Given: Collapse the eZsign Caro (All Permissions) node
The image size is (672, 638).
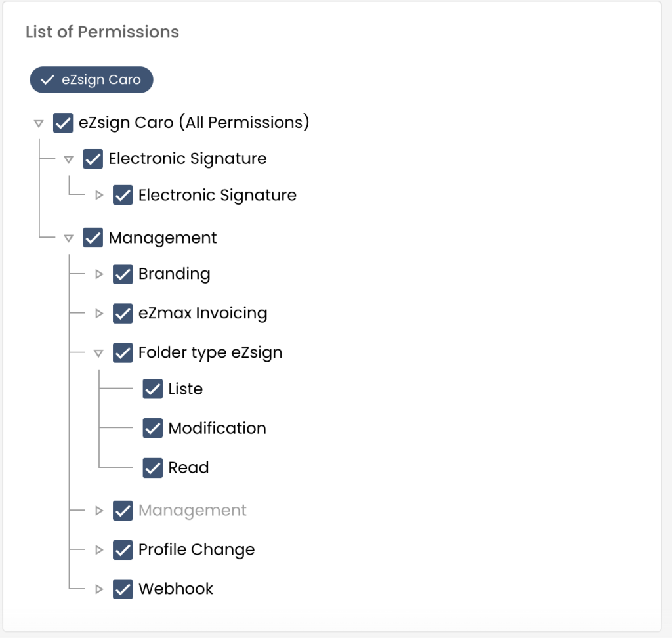Looking at the screenshot, I should coord(39,123).
